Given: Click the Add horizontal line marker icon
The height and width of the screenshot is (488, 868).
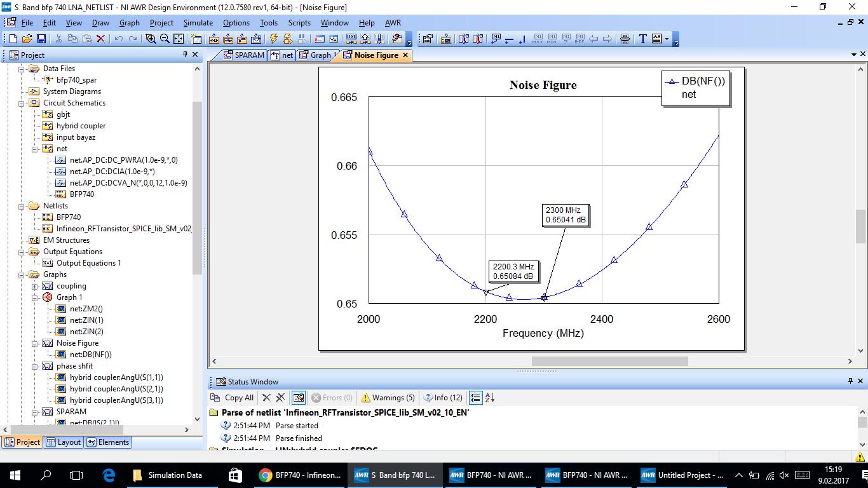Looking at the screenshot, I should 509,39.
